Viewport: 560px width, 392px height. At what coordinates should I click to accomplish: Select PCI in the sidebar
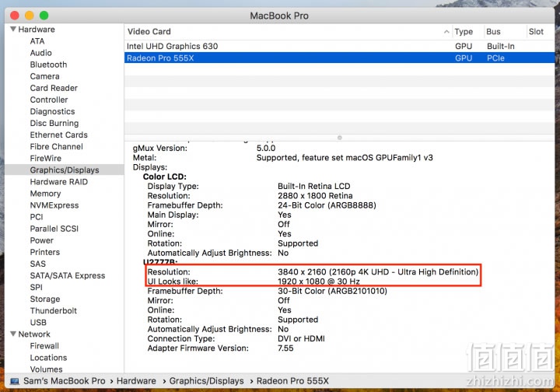[x=37, y=217]
